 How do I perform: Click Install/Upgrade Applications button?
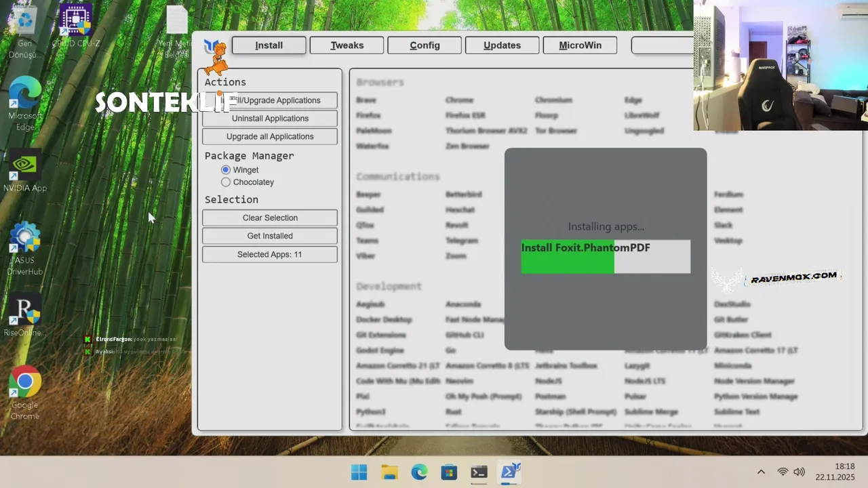(x=270, y=100)
